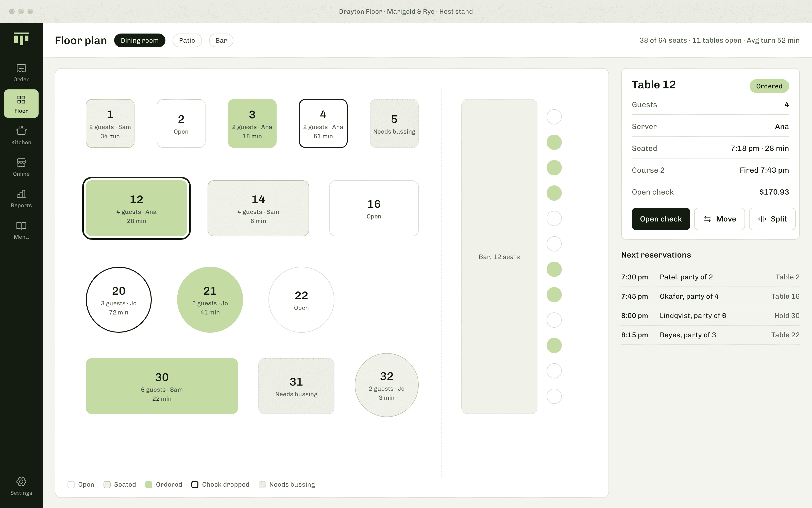The width and height of the screenshot is (812, 508).
Task: Click the Marigold & Rye logo icon
Action: coord(21,39)
